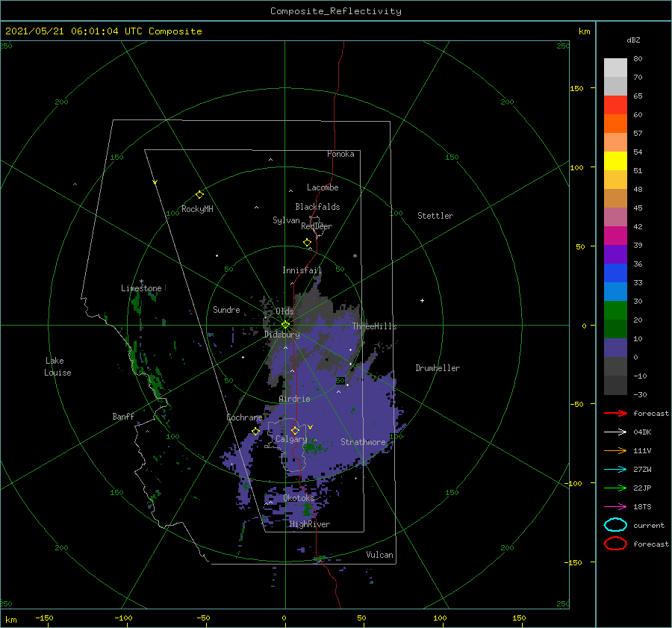Select the yellow 54 dBZ color swatch
672x628 pixels.
(x=615, y=161)
